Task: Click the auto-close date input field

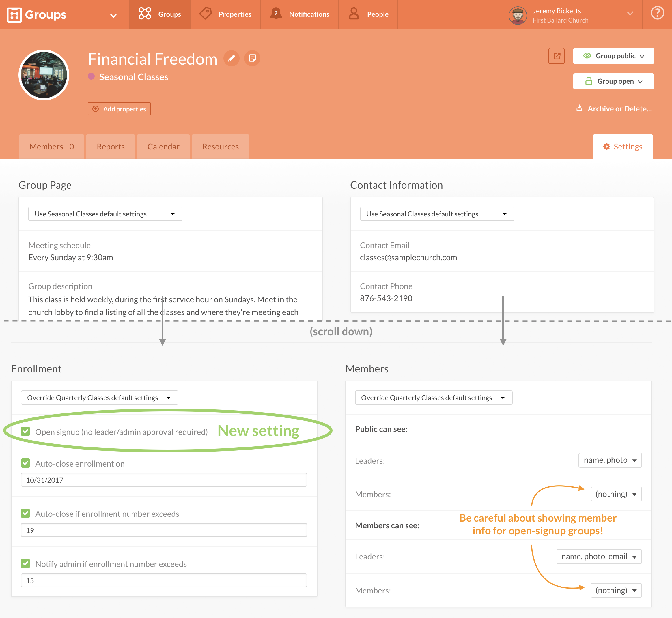Action: [x=164, y=480]
